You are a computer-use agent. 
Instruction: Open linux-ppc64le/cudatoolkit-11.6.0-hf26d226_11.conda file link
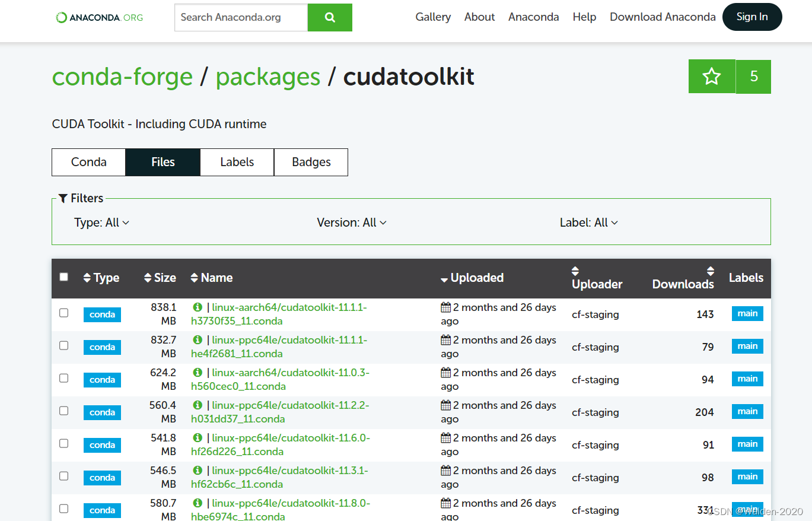pyautogui.click(x=280, y=444)
